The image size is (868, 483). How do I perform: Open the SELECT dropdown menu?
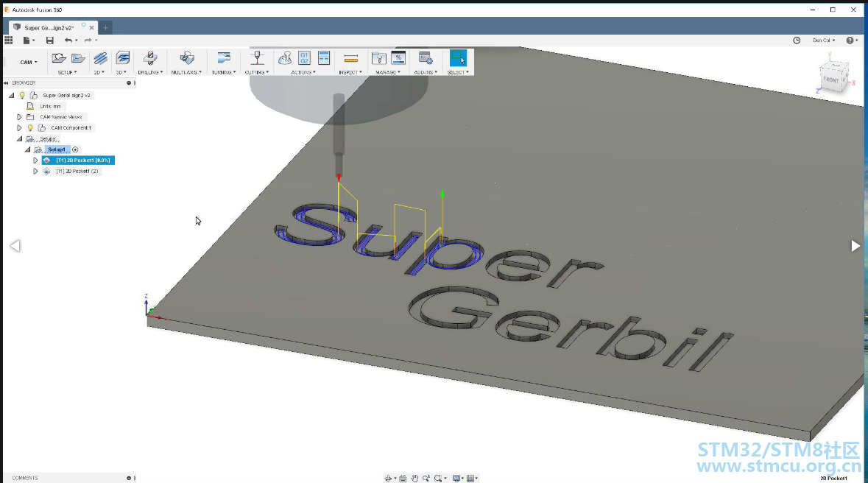tap(458, 72)
